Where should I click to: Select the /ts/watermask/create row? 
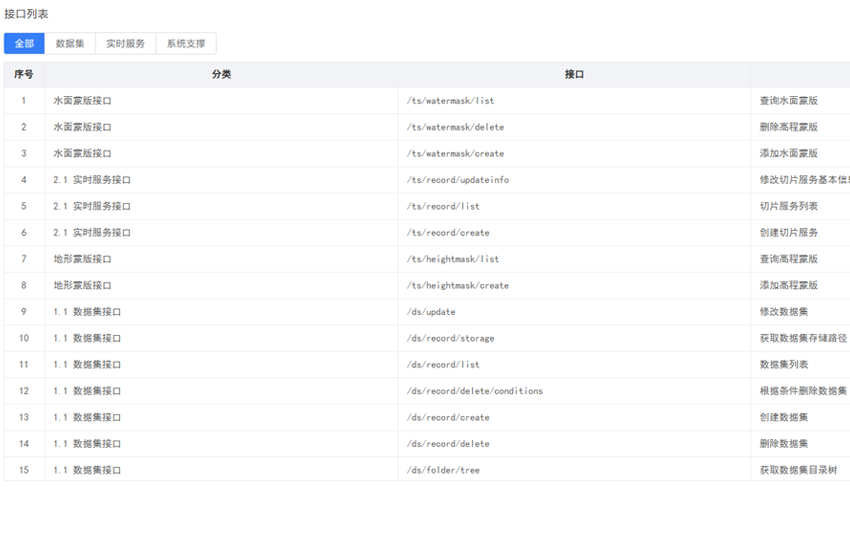pyautogui.click(x=455, y=154)
